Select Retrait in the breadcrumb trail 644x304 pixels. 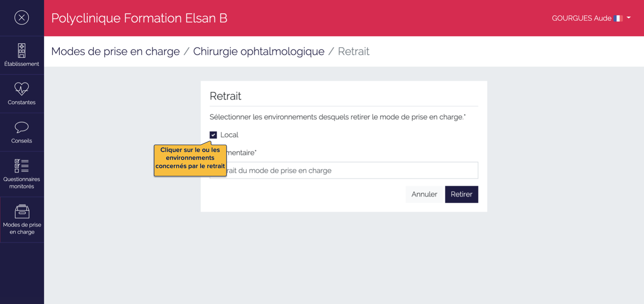tap(353, 51)
